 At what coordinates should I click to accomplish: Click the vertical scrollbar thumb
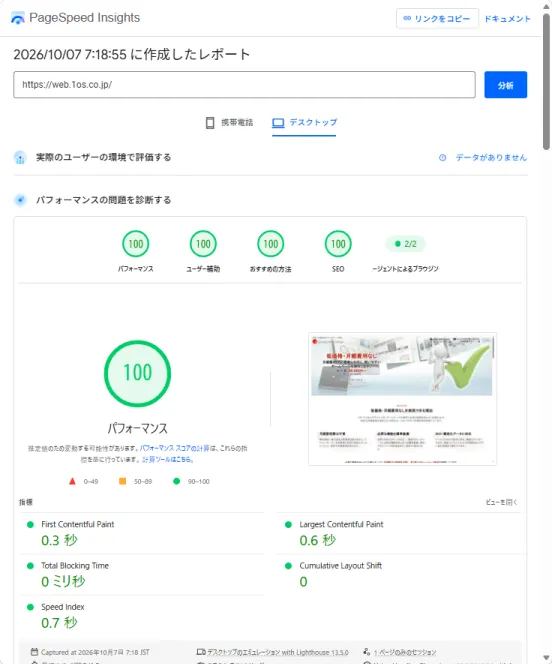(546, 81)
